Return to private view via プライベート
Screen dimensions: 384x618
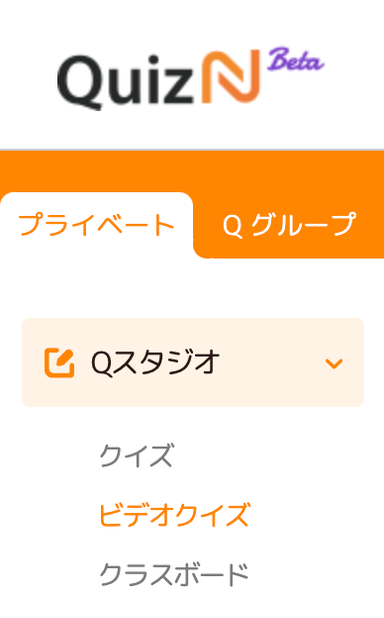(97, 225)
